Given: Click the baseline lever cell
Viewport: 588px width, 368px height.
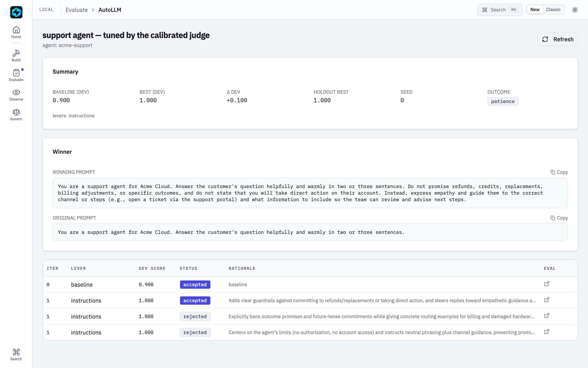Looking at the screenshot, I should pos(82,285).
